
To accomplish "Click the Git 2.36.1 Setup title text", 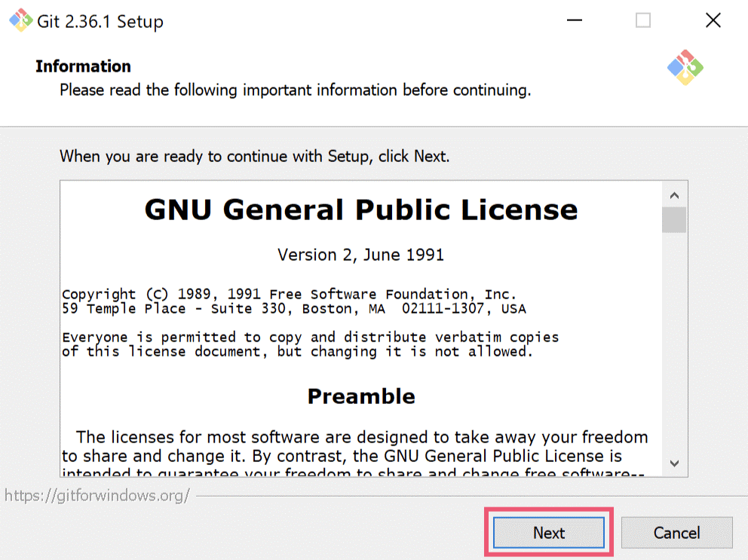I will click(x=99, y=21).
